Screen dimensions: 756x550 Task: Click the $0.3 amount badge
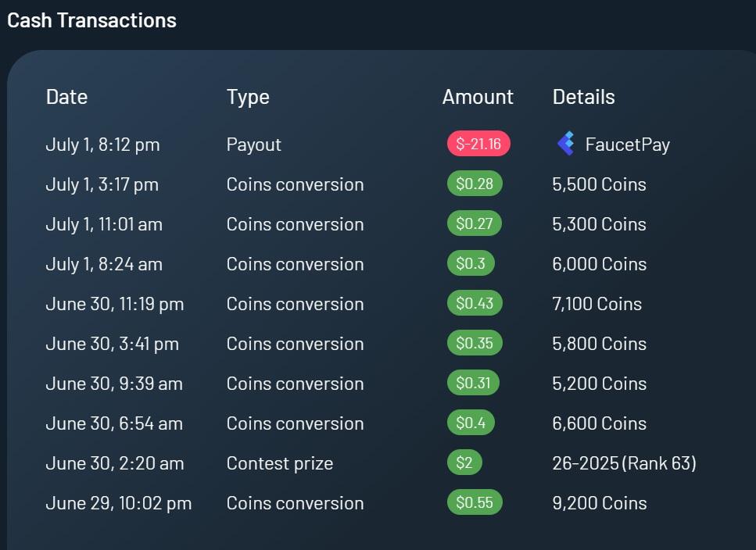[x=471, y=263]
